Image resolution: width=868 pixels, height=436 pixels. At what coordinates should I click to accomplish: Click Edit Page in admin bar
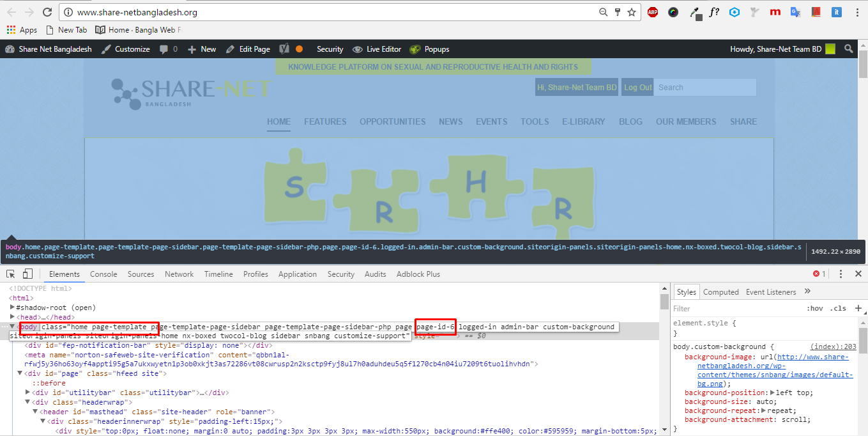click(248, 49)
